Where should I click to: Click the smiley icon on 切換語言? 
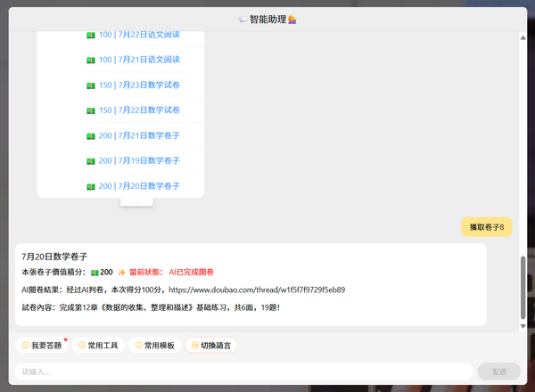coord(194,346)
